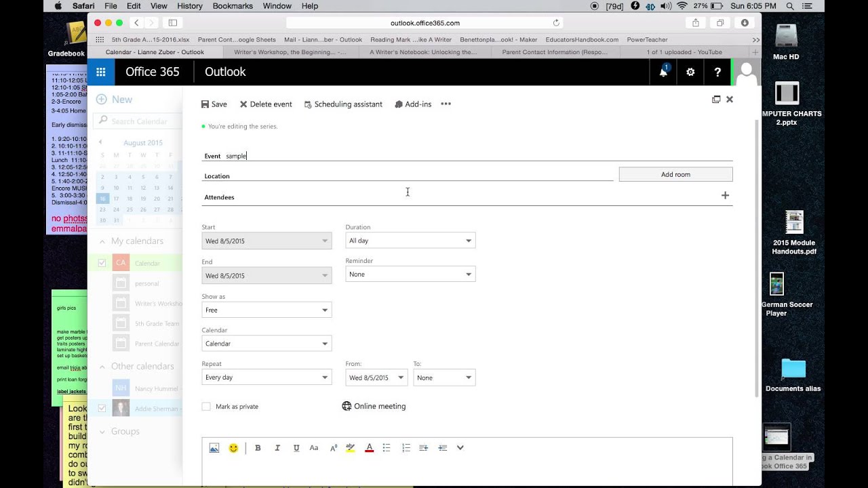Choose the yellow text highlight color
868x488 pixels.
[351, 448]
